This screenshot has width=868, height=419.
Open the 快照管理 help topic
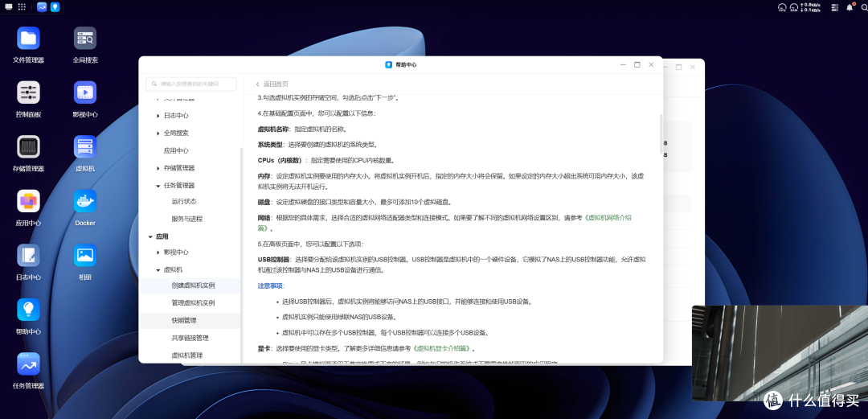click(x=190, y=320)
